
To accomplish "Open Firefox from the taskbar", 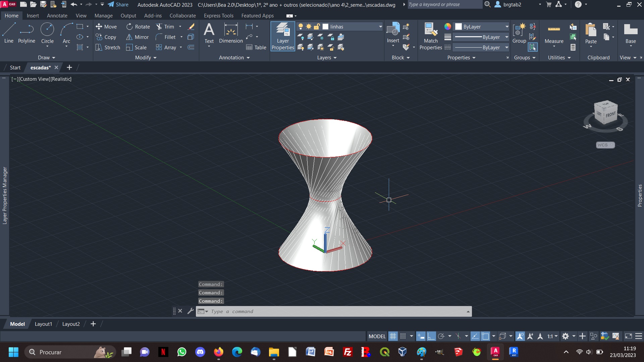I will coord(219,352).
